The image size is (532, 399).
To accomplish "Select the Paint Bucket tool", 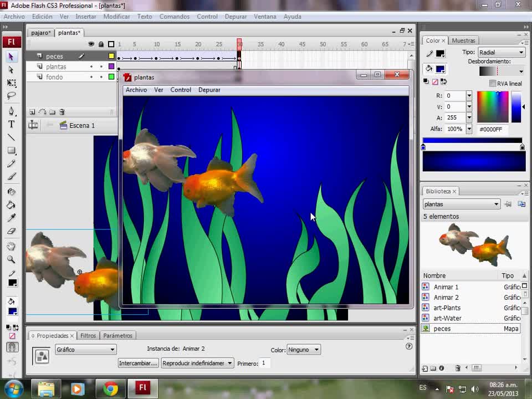I will tap(11, 204).
